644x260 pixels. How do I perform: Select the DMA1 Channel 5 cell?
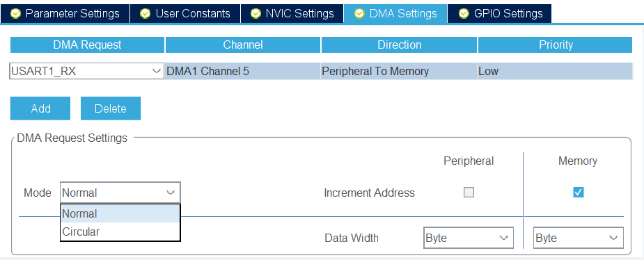(243, 72)
